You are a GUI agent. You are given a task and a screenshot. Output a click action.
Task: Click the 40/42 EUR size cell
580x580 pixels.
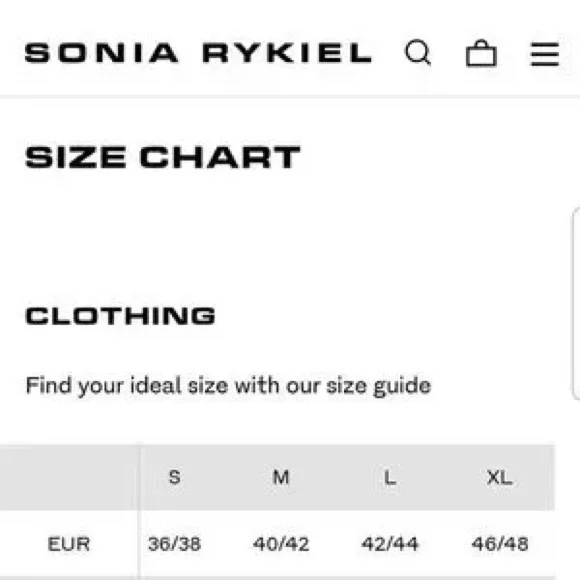pos(281,544)
